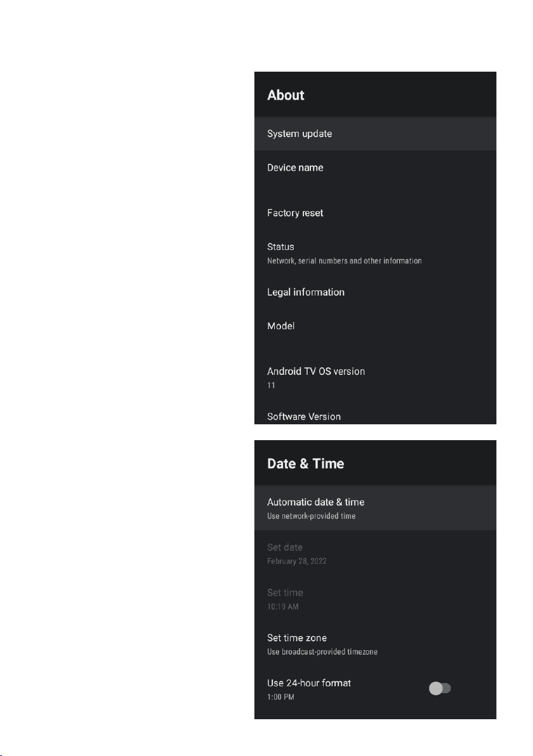Select Android TV OS version 11
533x756 pixels.
pos(375,377)
